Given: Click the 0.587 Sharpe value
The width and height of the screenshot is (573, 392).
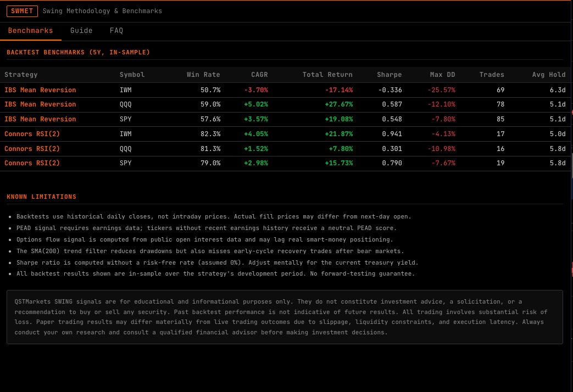Looking at the screenshot, I should (392, 104).
